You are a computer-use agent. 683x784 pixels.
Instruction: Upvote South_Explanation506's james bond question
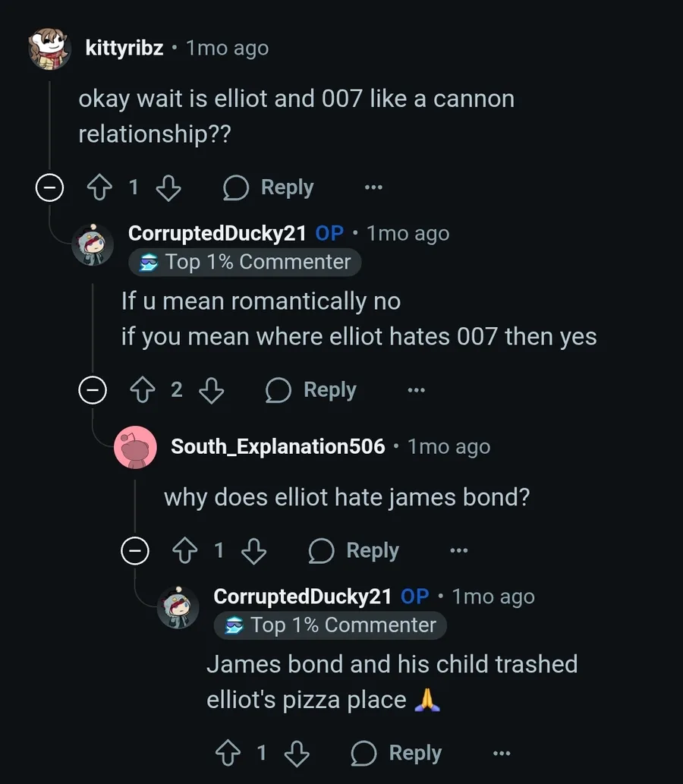[185, 550]
